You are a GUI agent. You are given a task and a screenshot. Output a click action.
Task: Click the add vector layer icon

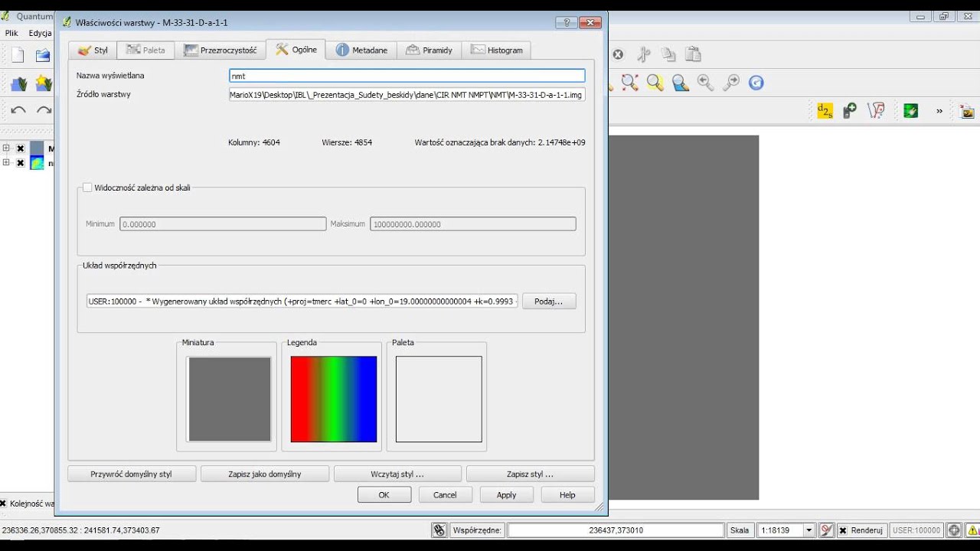pyautogui.click(x=18, y=83)
